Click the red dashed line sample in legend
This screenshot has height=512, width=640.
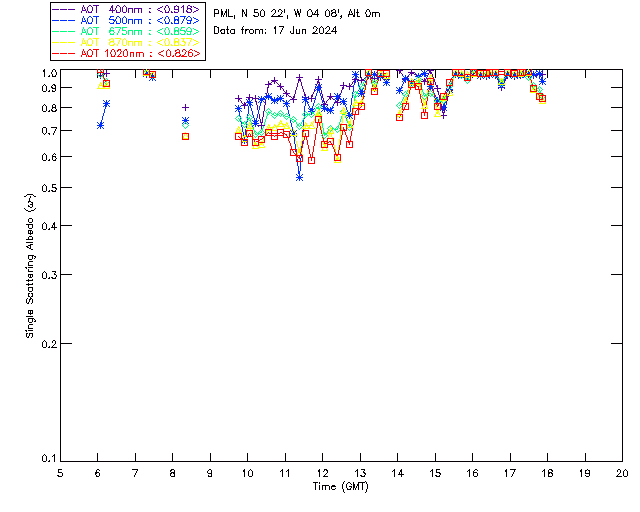[64, 53]
